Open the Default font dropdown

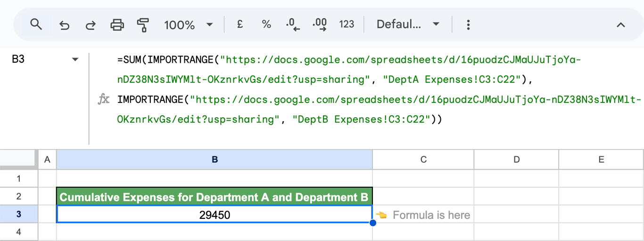pyautogui.click(x=408, y=24)
